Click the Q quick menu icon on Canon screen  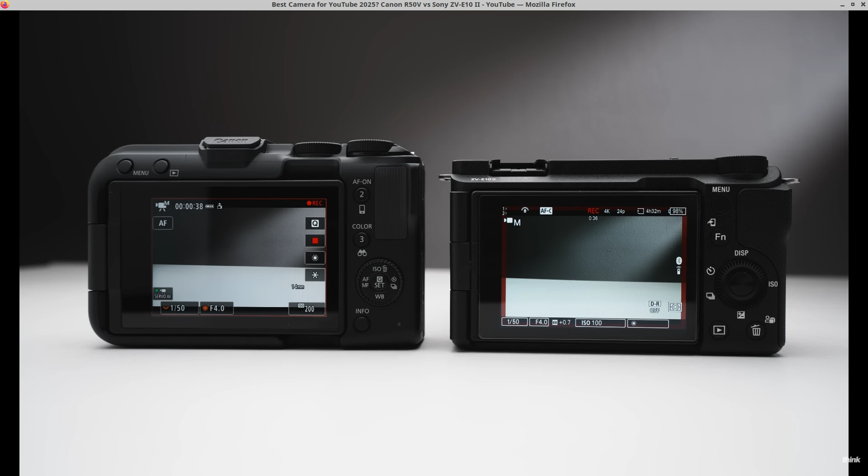pyautogui.click(x=315, y=224)
